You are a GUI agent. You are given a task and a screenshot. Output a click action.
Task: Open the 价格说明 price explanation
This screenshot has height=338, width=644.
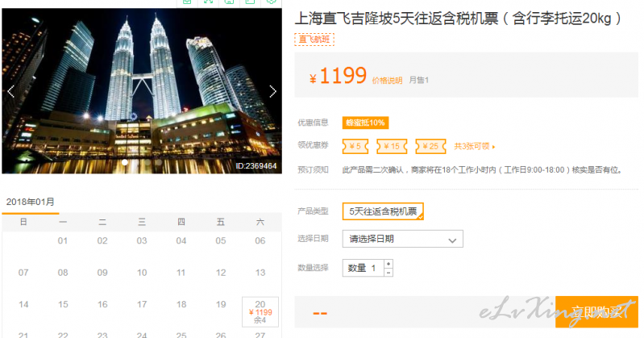click(x=387, y=81)
